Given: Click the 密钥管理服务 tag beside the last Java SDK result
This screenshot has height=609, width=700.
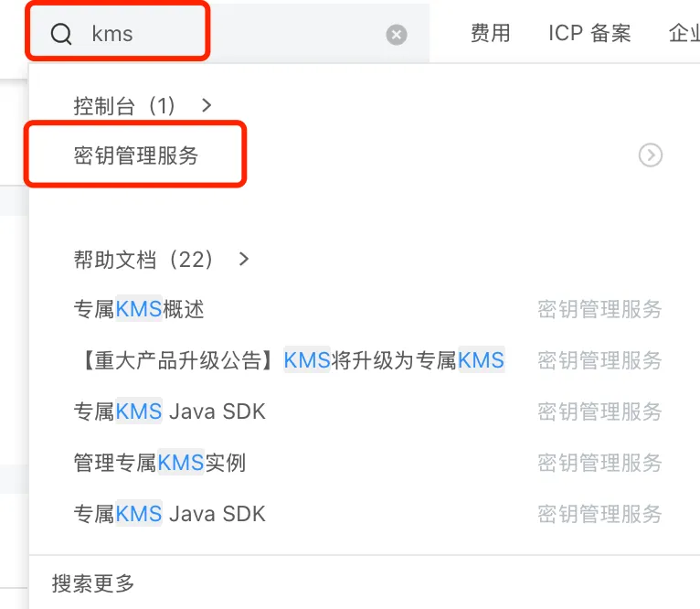Looking at the screenshot, I should tap(599, 514).
